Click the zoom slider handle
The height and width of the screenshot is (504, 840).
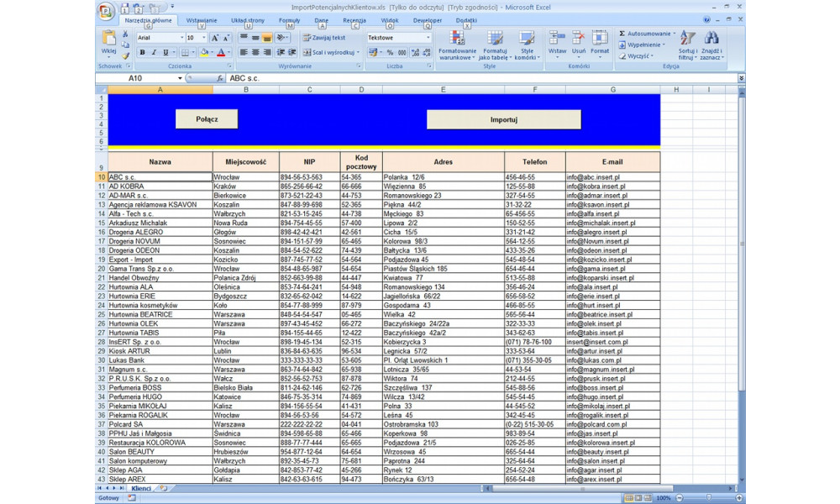(709, 497)
